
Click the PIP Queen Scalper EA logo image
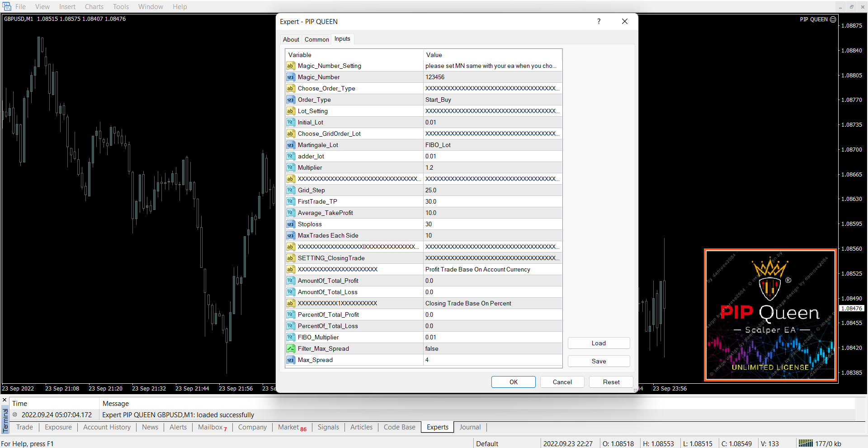(770, 315)
